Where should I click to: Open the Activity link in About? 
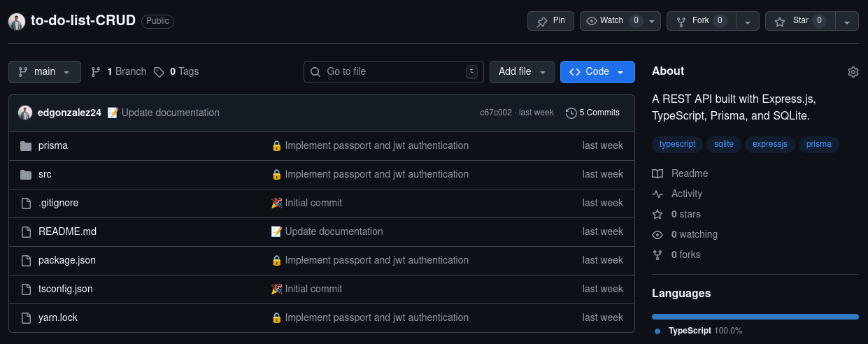677,194
